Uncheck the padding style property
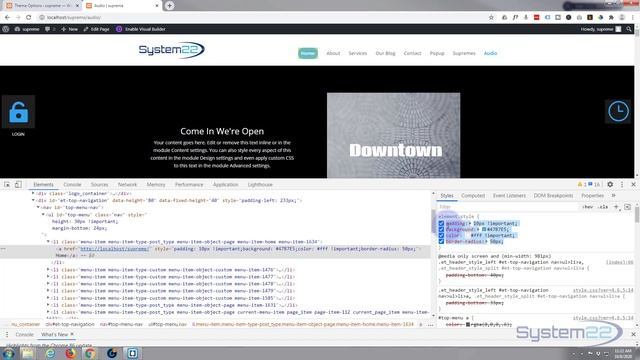Screen dimensions: 640x360 point(441,223)
